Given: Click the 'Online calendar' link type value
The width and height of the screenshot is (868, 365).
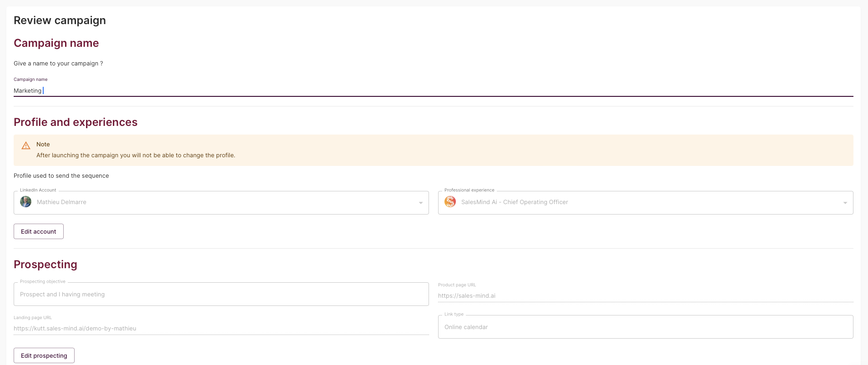Looking at the screenshot, I should pos(466,327).
